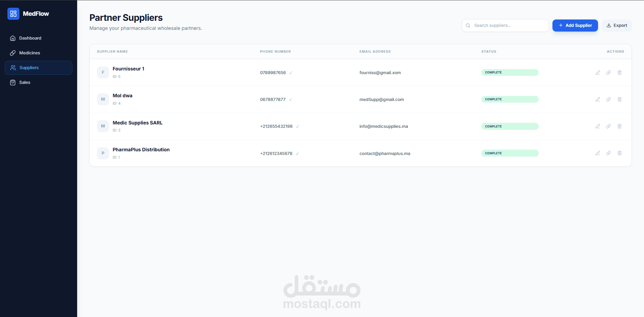Edit Medic Supplies SARL with pencil icon

coord(598,126)
